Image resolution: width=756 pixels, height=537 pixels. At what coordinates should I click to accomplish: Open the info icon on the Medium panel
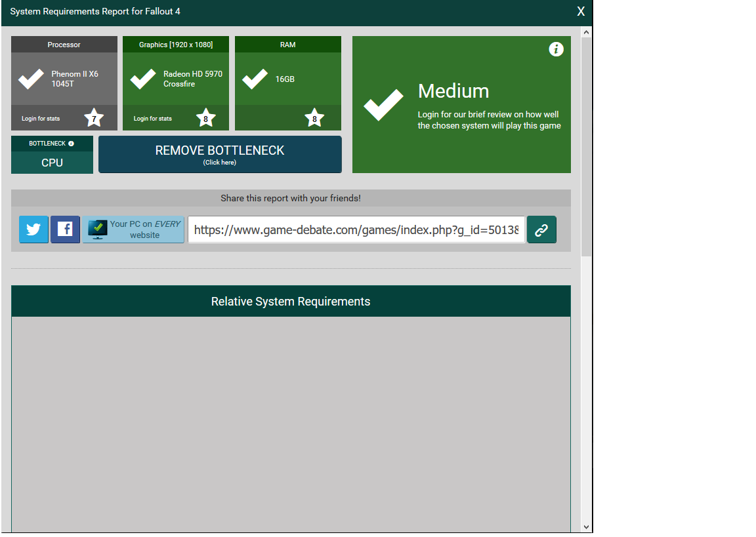pyautogui.click(x=556, y=49)
